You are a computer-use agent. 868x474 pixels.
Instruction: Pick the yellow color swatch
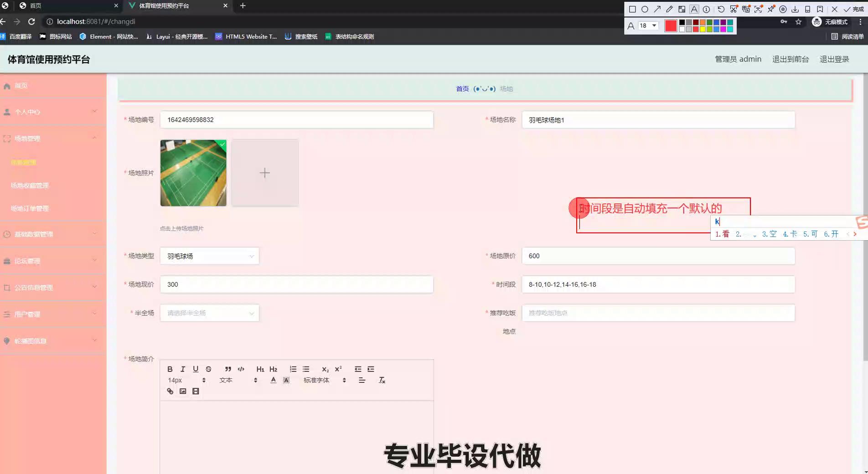click(703, 29)
